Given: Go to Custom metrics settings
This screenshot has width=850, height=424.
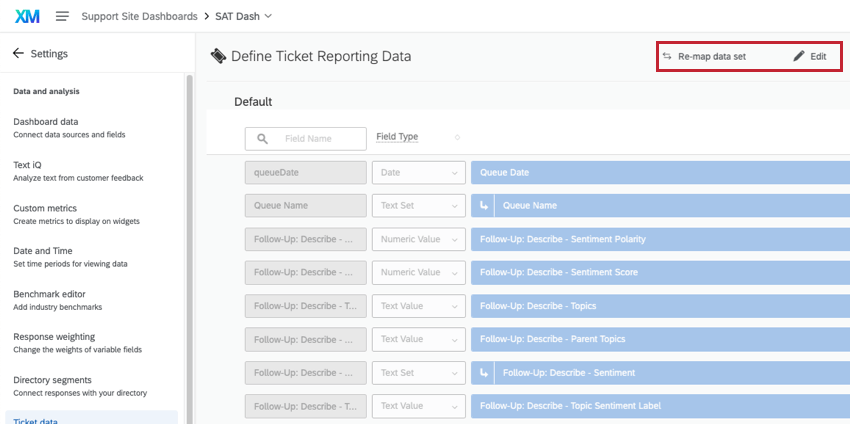Looking at the screenshot, I should tap(44, 208).
